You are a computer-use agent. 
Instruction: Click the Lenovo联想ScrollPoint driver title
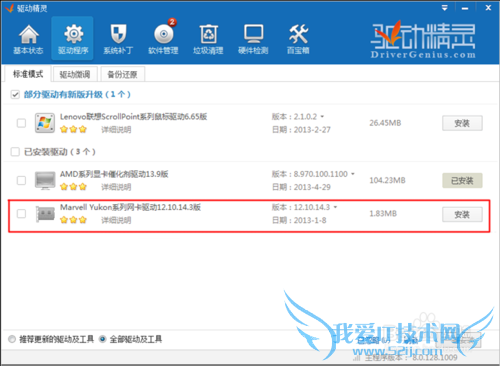click(x=133, y=116)
